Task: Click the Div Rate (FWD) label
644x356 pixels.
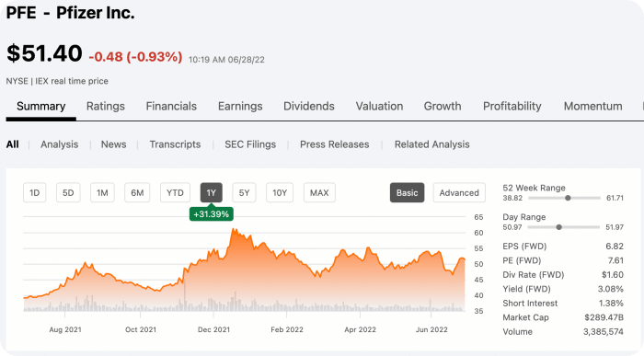Action: (533, 275)
